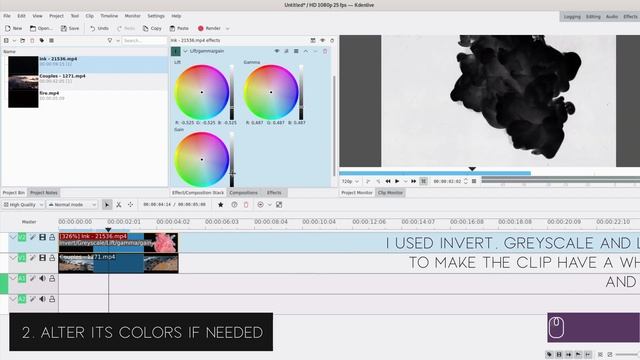Click the green V1 track label
Screen dimensions: 640x360
22,258
